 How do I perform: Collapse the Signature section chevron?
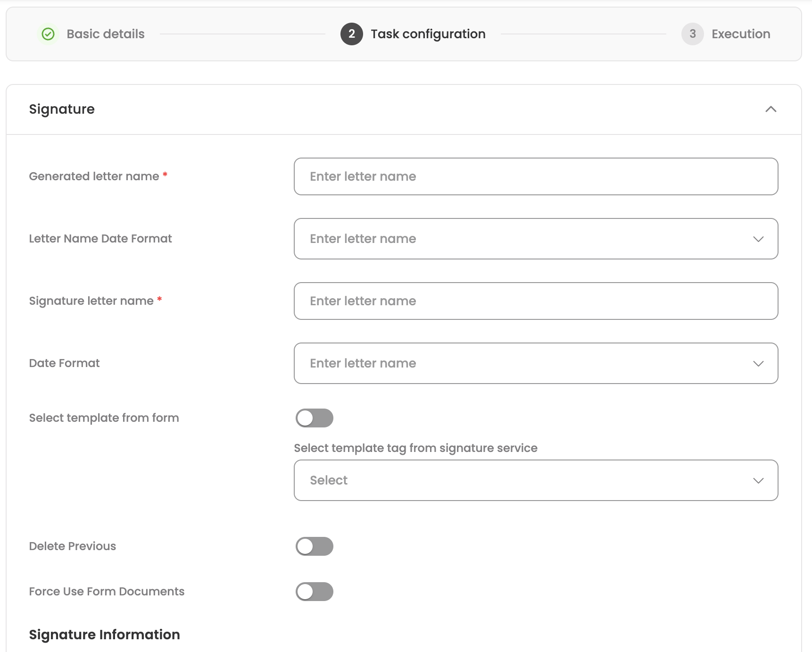[x=771, y=109]
